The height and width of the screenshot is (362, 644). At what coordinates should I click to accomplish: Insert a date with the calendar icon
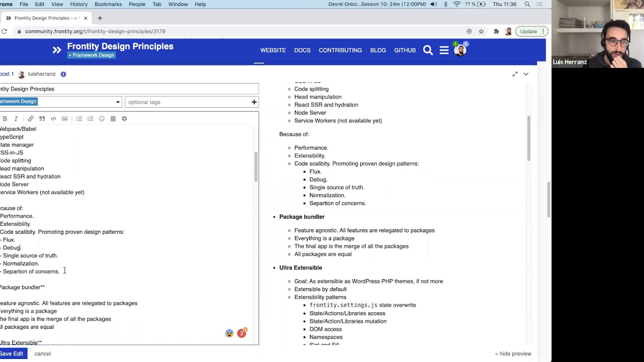(113, 119)
